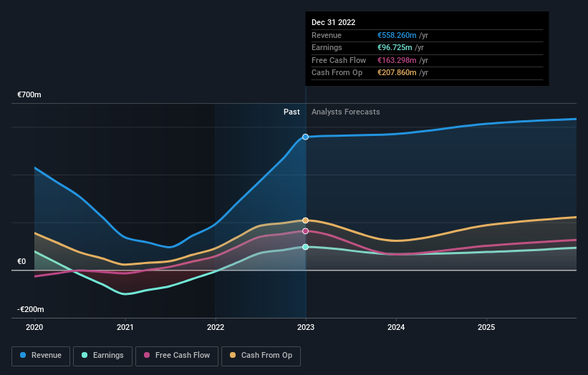
Task: Click the €163.298m free cash flow value
Action: pyautogui.click(x=397, y=60)
